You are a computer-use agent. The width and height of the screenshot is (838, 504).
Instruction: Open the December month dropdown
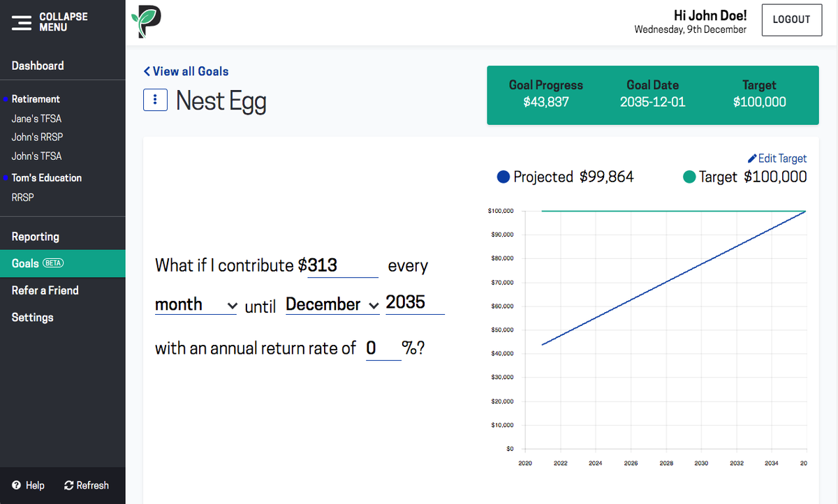pos(332,305)
